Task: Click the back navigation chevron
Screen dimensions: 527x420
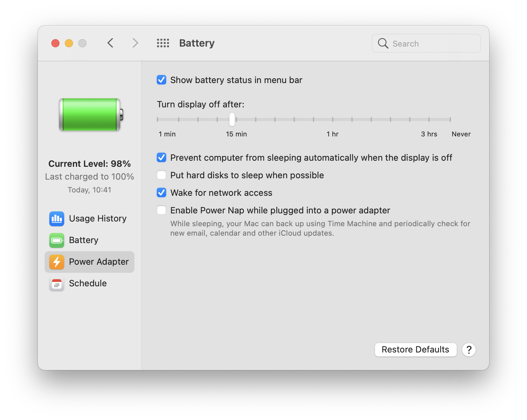Action: pyautogui.click(x=110, y=43)
